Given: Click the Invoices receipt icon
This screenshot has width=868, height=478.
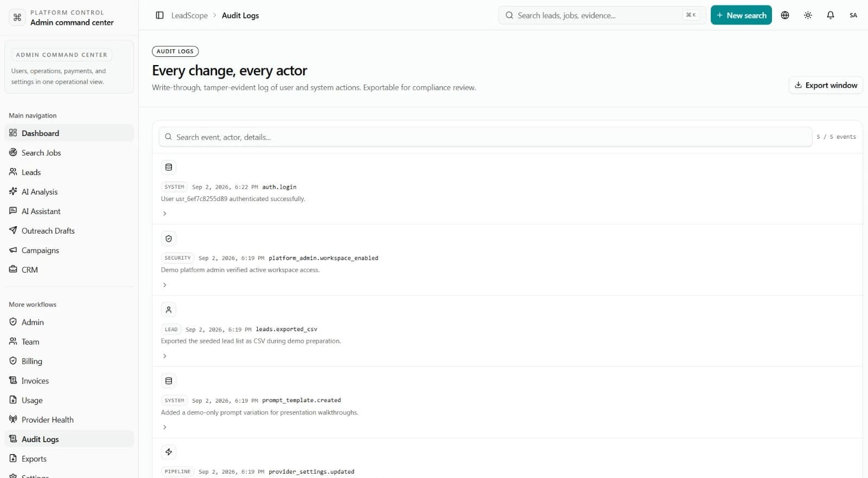Looking at the screenshot, I should point(13,380).
